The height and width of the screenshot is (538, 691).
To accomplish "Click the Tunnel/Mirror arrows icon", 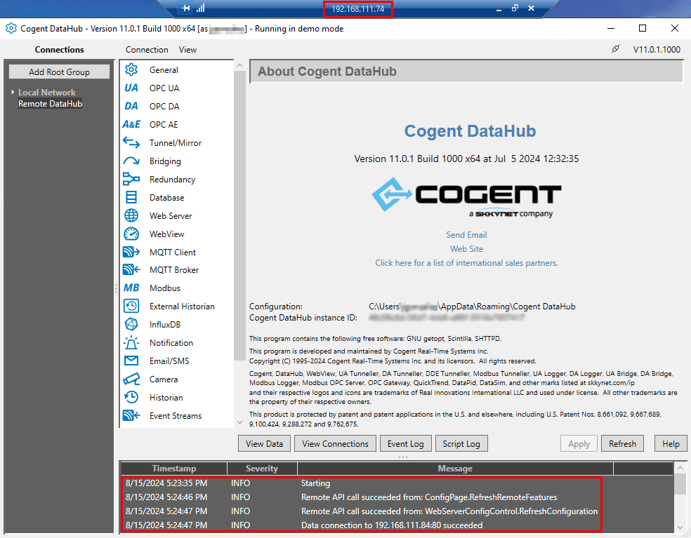I will pyautogui.click(x=131, y=143).
